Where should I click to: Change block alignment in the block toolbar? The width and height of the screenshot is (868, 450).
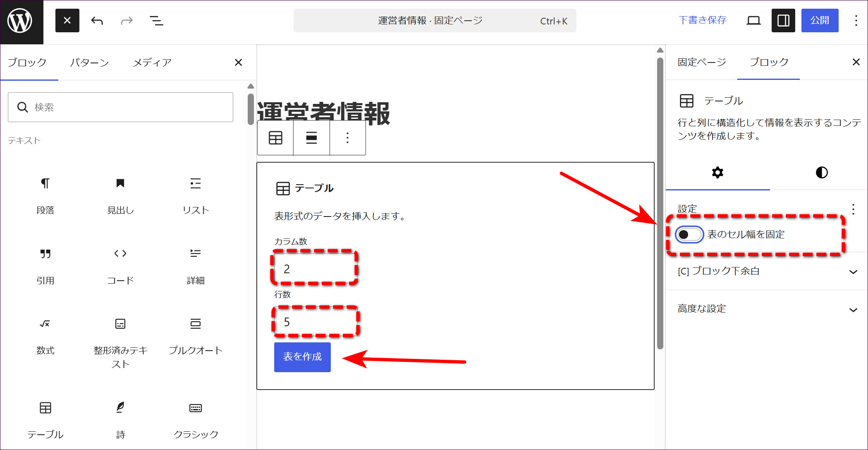(311, 138)
